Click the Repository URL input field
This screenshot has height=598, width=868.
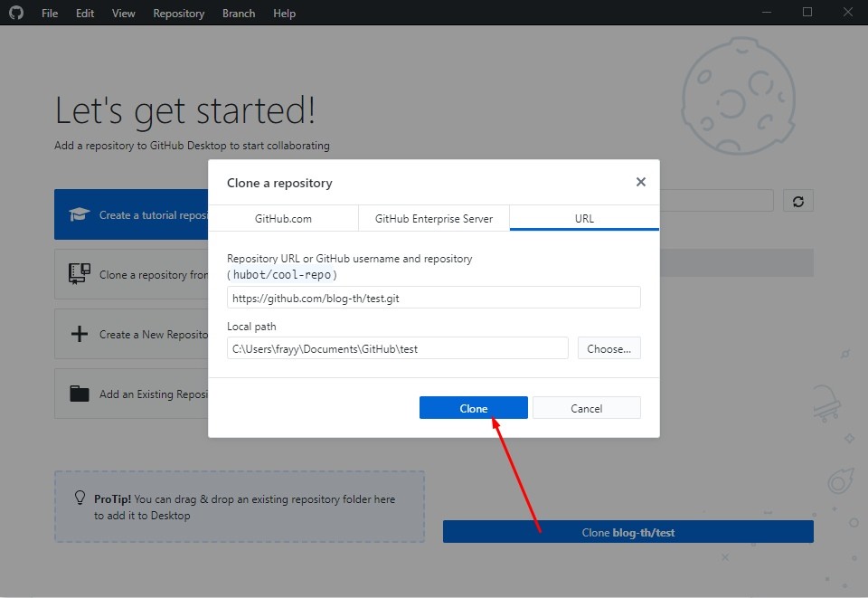pos(433,298)
